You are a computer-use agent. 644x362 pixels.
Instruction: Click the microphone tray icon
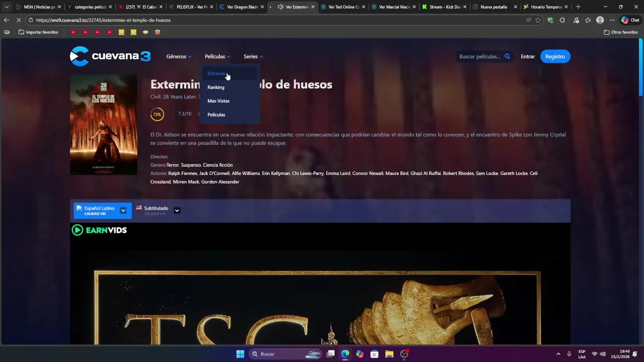(569, 354)
